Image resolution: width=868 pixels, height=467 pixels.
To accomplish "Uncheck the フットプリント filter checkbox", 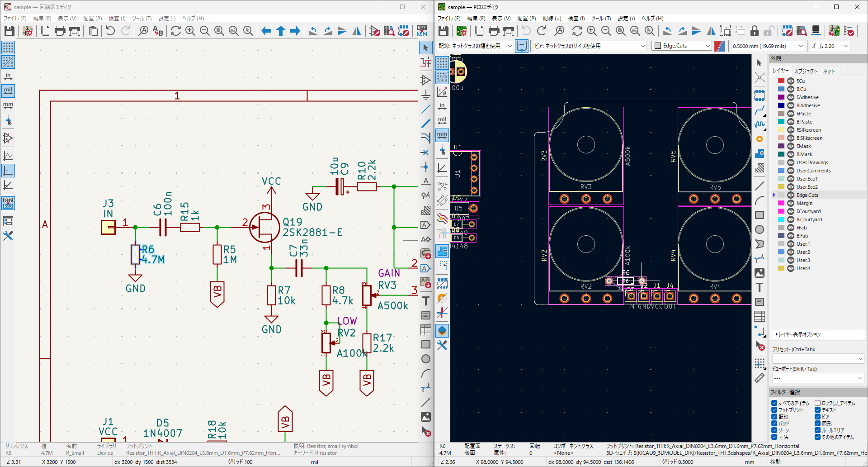I will point(774,410).
